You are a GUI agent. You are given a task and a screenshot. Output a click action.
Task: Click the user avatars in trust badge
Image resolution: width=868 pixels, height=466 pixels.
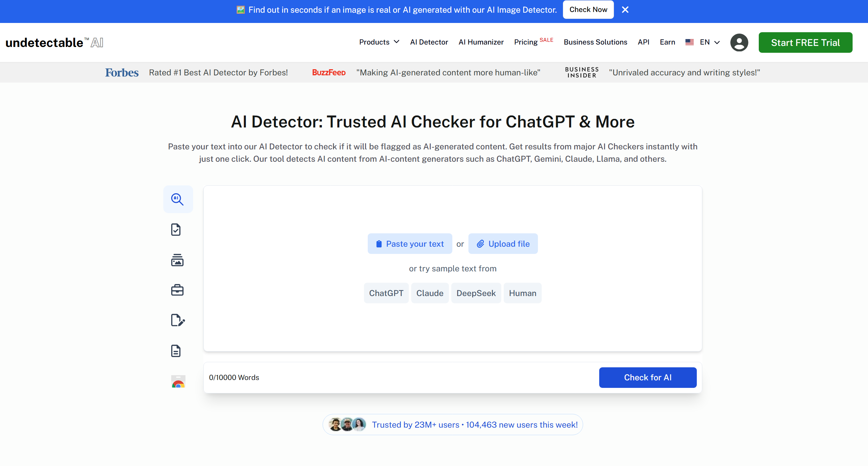coord(347,425)
